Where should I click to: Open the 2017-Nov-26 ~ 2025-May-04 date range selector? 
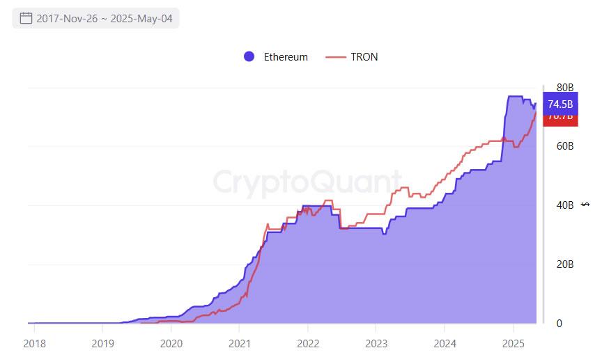click(x=104, y=18)
